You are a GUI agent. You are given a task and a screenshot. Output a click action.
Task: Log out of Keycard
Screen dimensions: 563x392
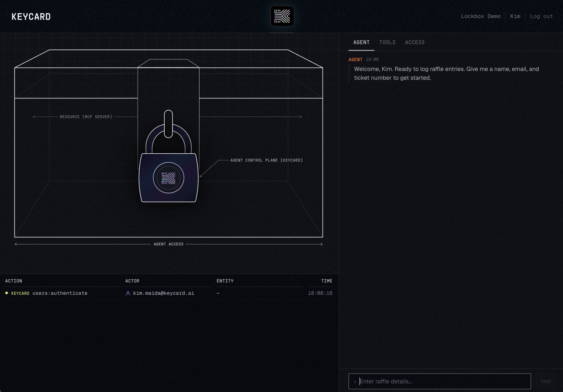[x=541, y=16]
